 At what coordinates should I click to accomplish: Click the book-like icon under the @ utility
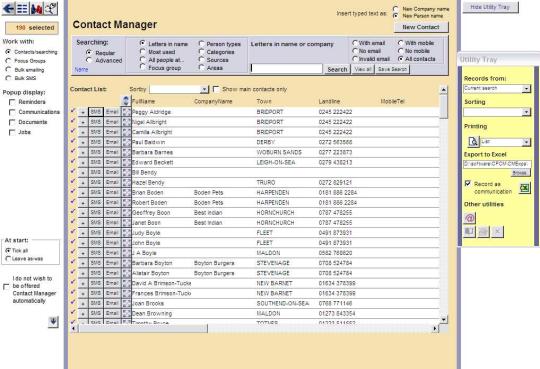469,232
